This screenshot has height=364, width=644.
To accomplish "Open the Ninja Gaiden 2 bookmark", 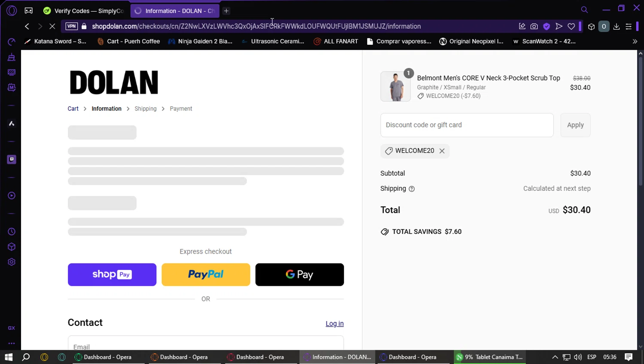I will click(x=200, y=41).
